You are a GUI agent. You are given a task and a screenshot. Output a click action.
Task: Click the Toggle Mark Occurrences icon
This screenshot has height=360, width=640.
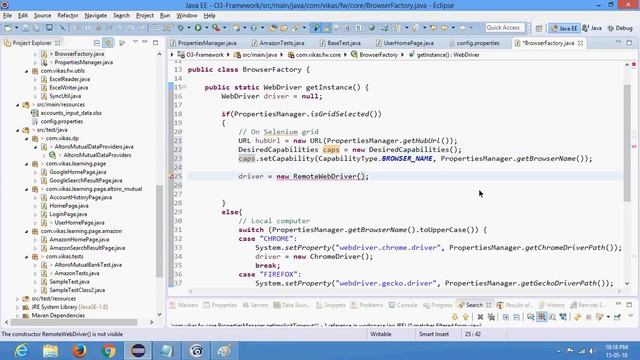click(327, 28)
